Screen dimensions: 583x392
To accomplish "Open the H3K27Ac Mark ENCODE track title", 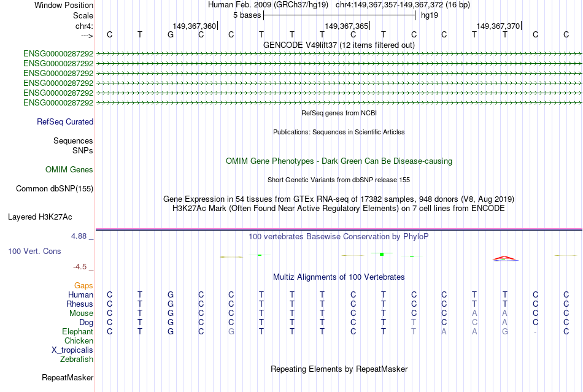I will tap(339, 208).
